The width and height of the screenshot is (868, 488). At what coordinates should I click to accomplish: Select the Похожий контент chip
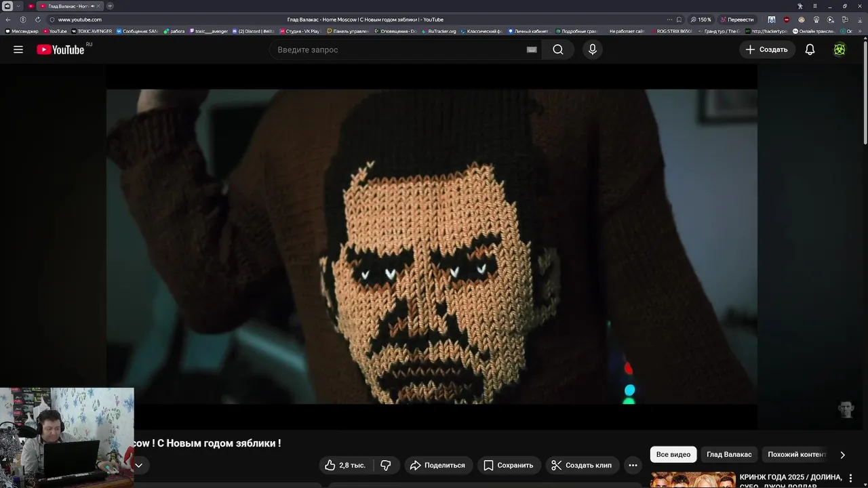click(x=796, y=454)
